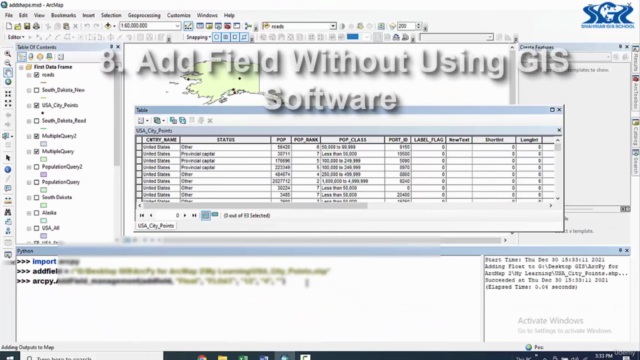
Task: Click Delete Selected icon in Table toolbar
Action: (210, 120)
